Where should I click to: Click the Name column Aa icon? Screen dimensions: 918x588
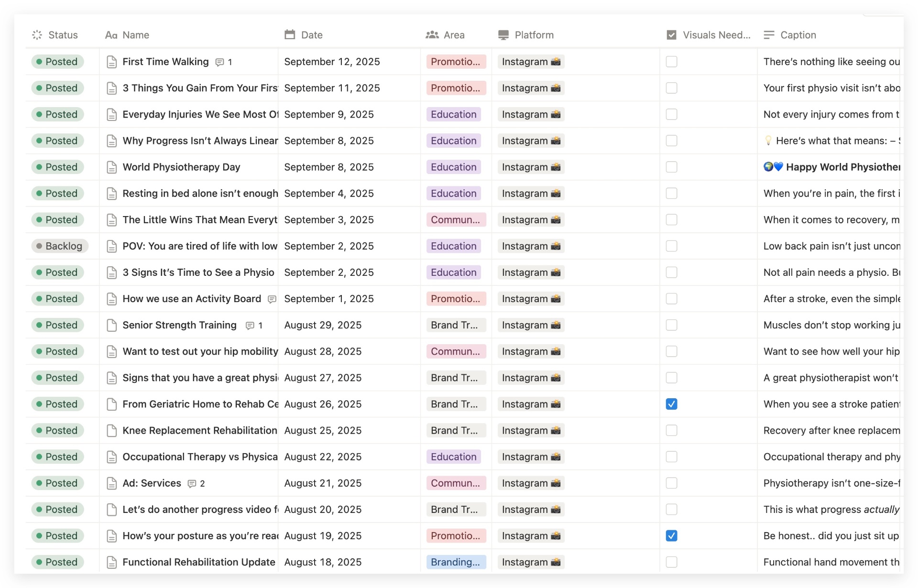[x=111, y=35]
